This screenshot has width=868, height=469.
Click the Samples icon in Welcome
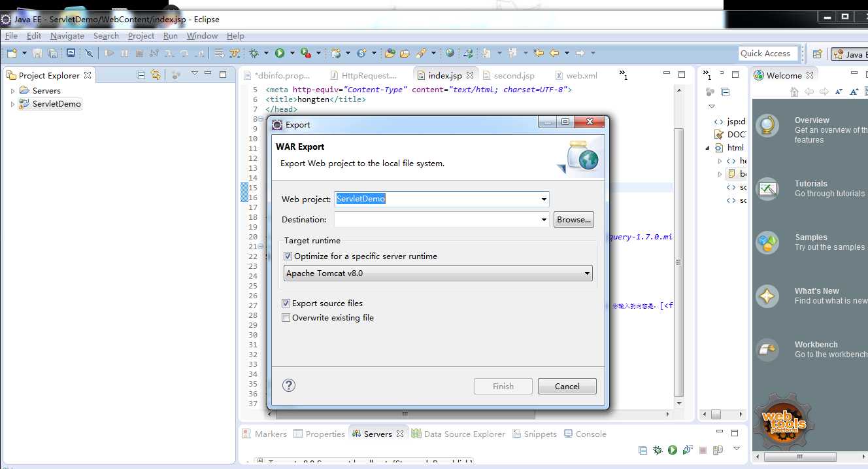pos(767,243)
